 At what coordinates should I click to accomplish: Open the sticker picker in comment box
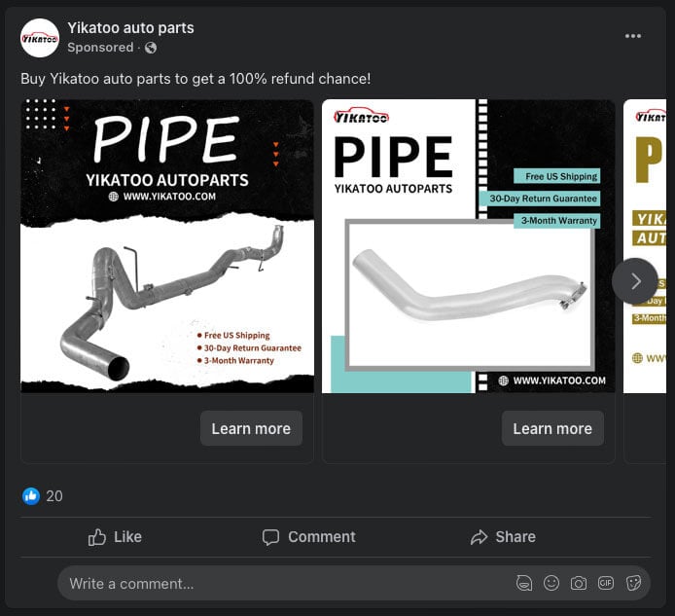[x=633, y=583]
